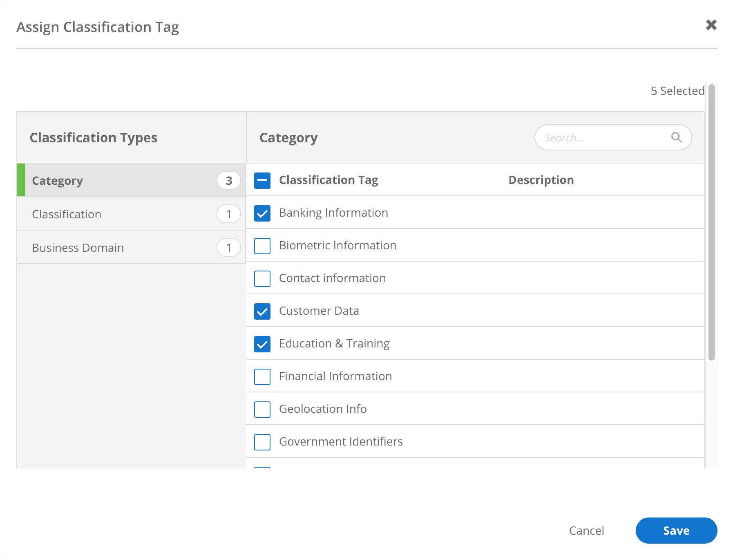Click the Financial Information label
Screen dimensions: 733x560
(x=335, y=376)
